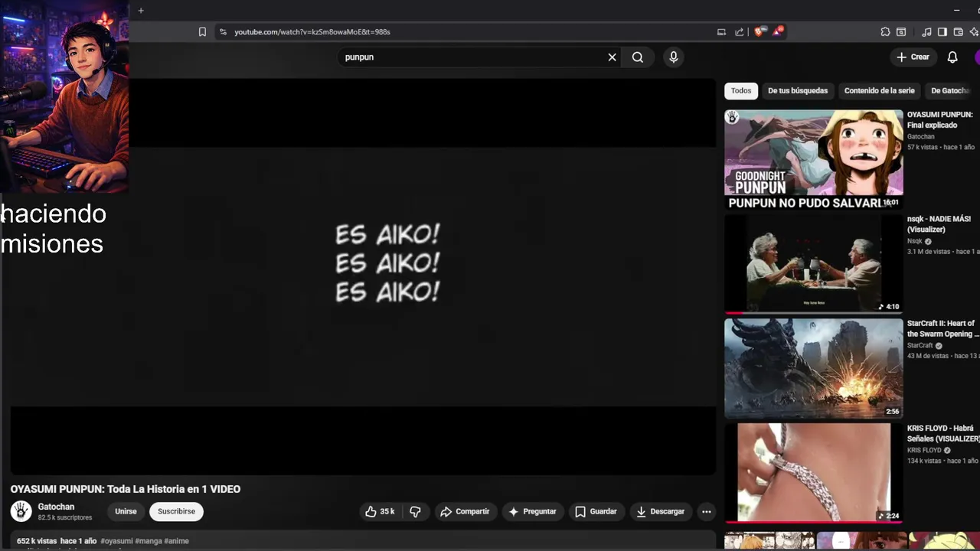Viewport: 980px width, 551px height.
Task: Open Gatochan channel avatar below the video
Action: pos(21,511)
